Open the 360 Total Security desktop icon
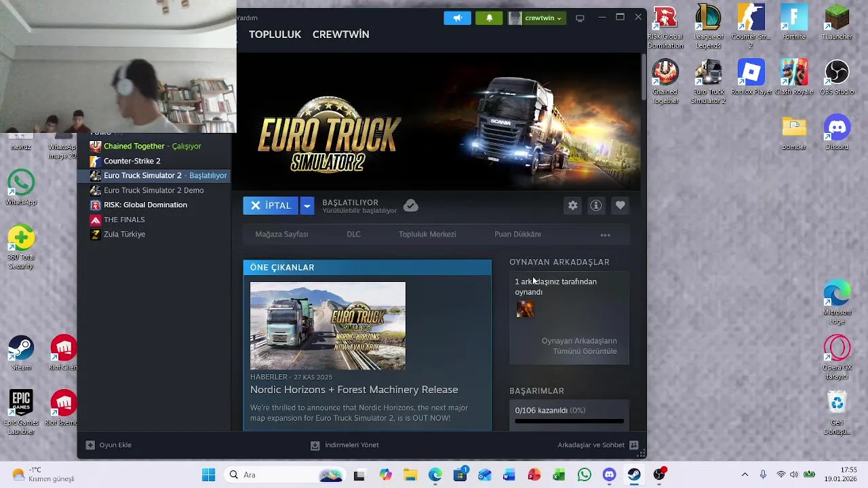This screenshot has height=488, width=868. pos(21,247)
